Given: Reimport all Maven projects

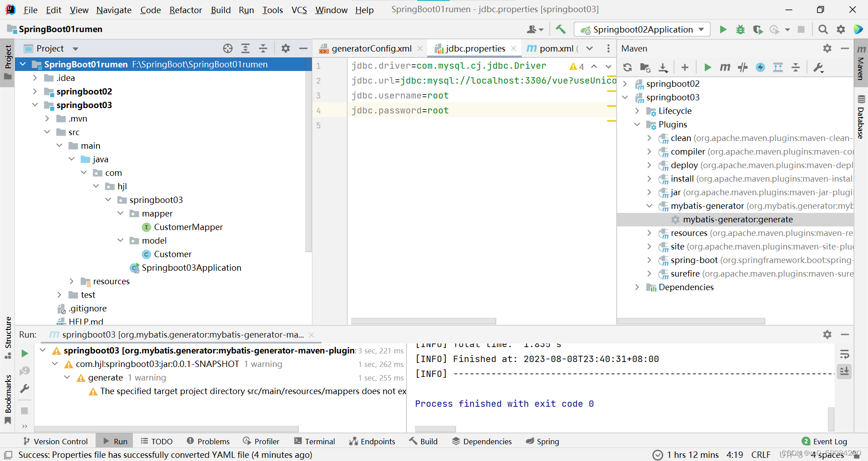Looking at the screenshot, I should pyautogui.click(x=627, y=67).
